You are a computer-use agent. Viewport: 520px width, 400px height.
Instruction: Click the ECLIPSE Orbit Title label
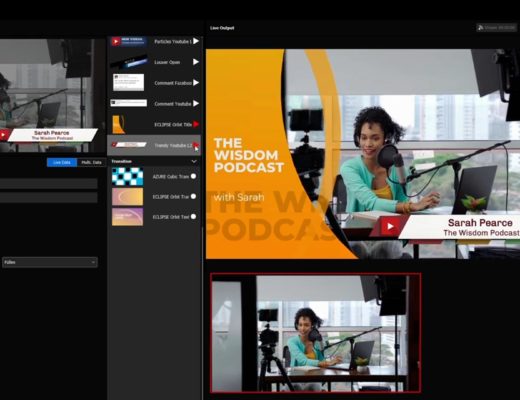tap(173, 124)
